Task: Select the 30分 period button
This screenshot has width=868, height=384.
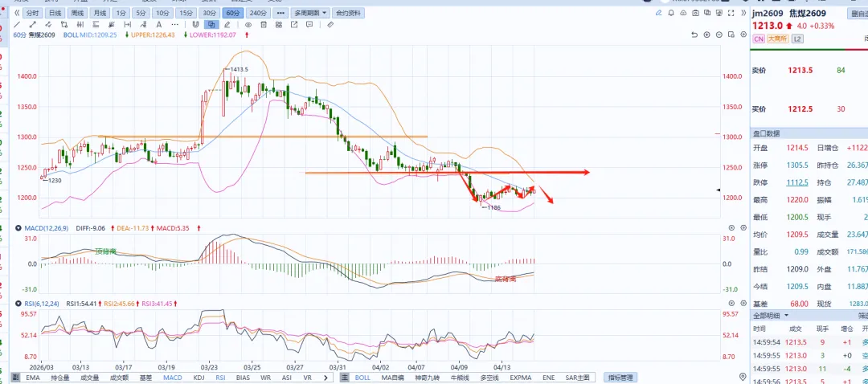Action: (210, 13)
